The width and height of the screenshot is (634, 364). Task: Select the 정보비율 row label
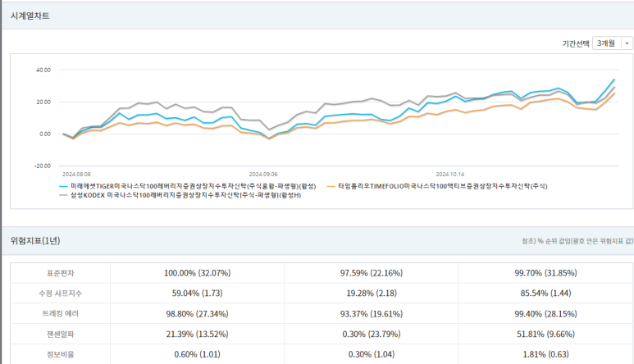(x=60, y=354)
